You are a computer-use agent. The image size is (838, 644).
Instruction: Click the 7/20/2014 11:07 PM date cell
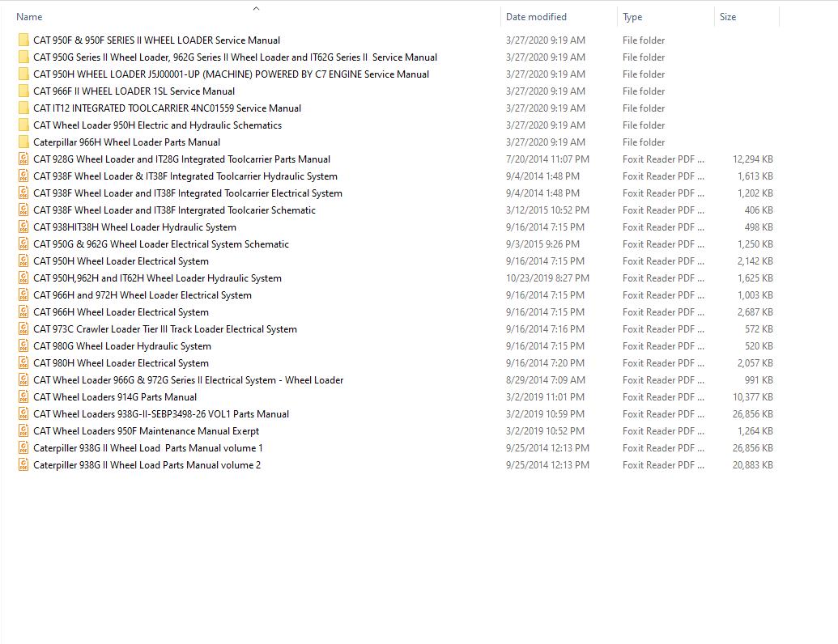tap(547, 159)
